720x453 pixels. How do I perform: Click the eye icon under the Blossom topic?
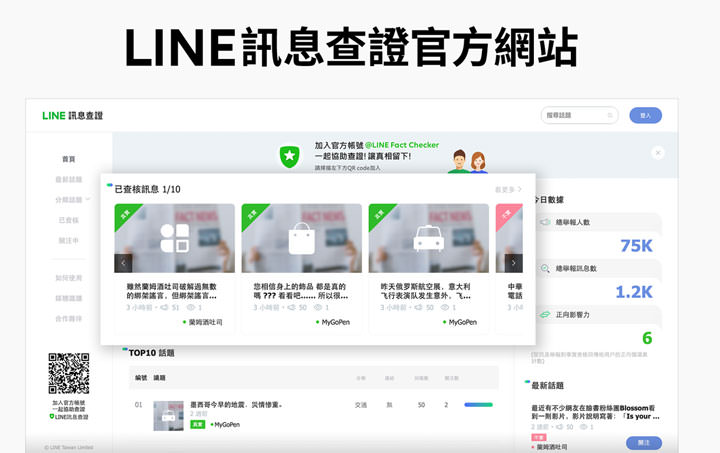[584, 427]
